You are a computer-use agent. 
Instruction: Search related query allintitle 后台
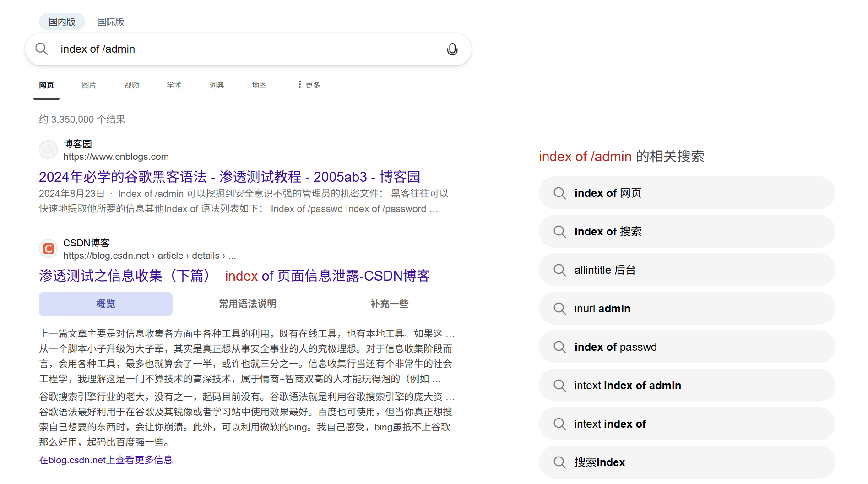(x=687, y=270)
